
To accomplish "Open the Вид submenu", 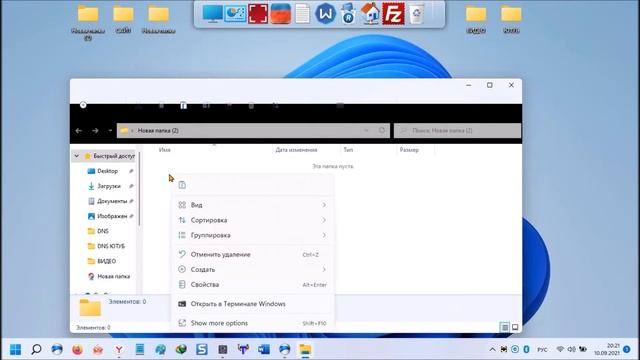I will (x=253, y=205).
